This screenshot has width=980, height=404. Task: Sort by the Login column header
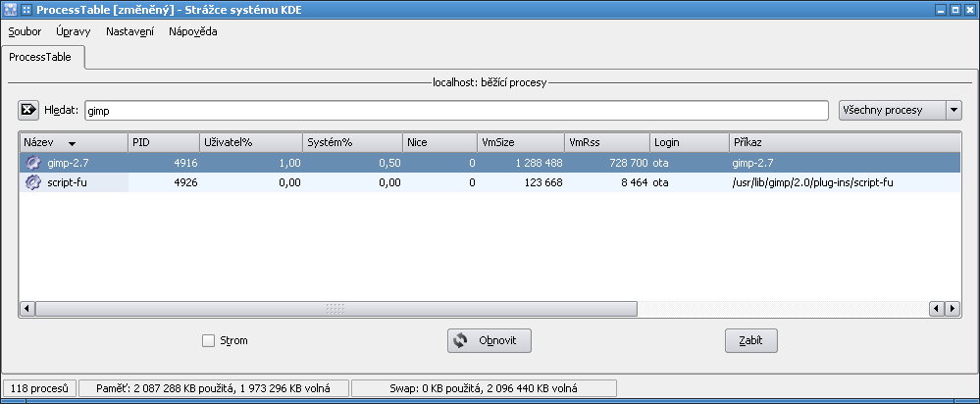690,143
